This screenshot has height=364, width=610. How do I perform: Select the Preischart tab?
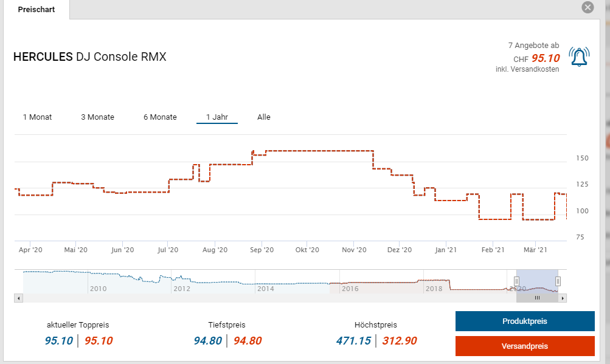coord(36,10)
